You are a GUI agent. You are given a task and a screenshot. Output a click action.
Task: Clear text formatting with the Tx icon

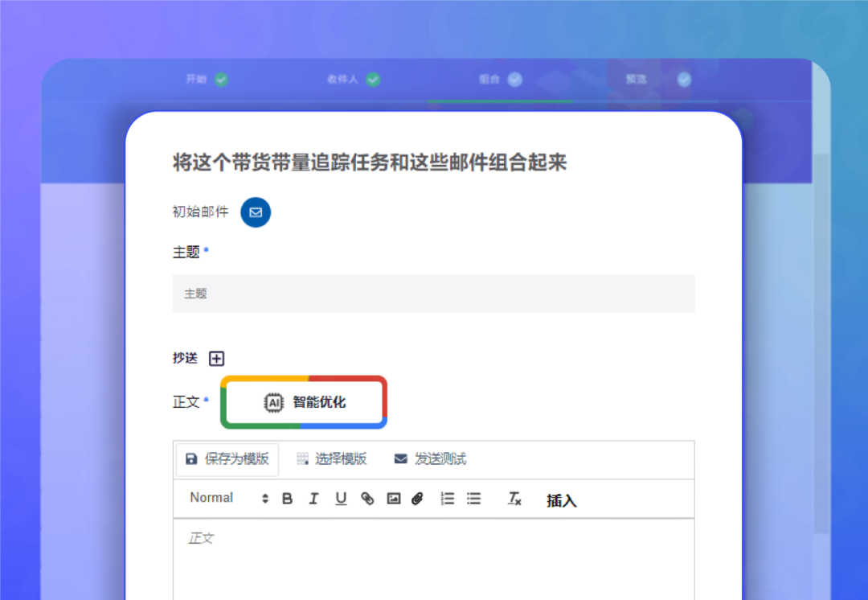[514, 499]
